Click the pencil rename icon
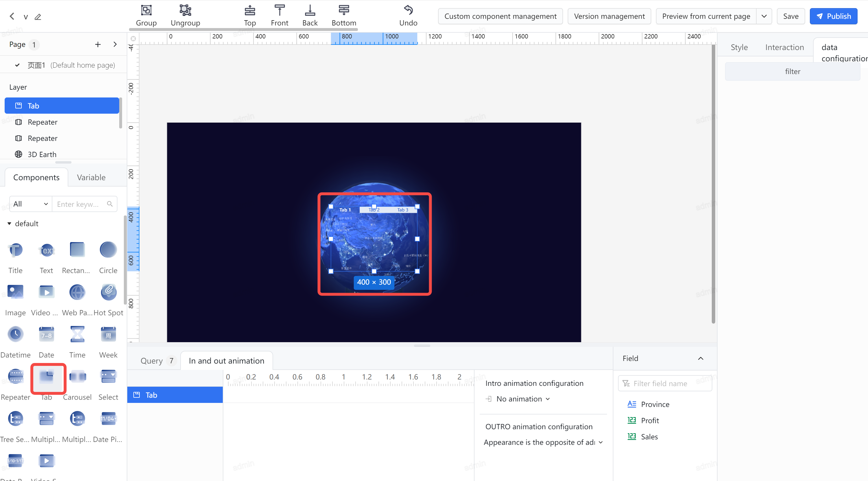This screenshot has height=481, width=868. click(x=38, y=16)
